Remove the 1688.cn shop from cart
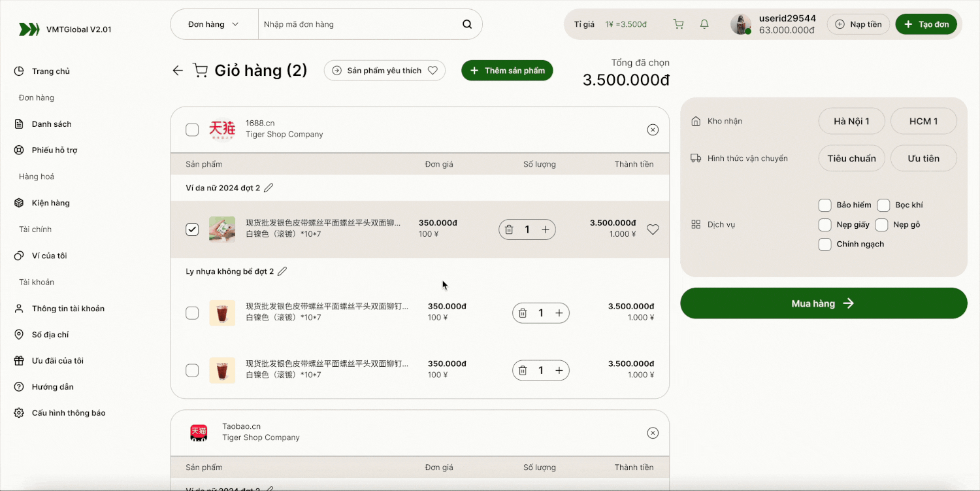The image size is (980, 491). coord(653,130)
